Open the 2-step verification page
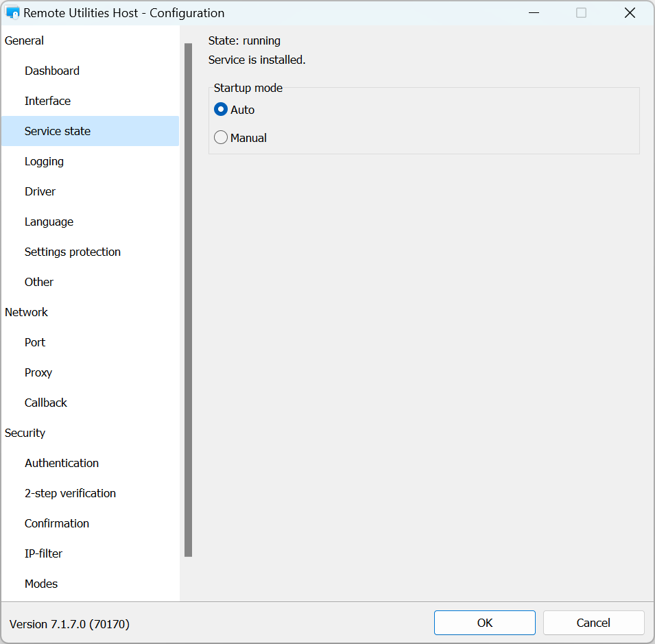Viewport: 655px width, 644px height. point(70,493)
